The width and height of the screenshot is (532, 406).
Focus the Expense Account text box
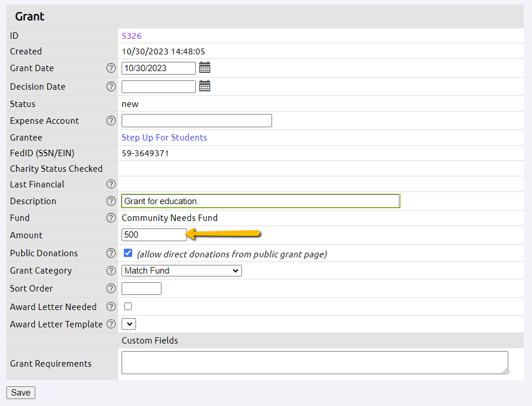(x=196, y=121)
